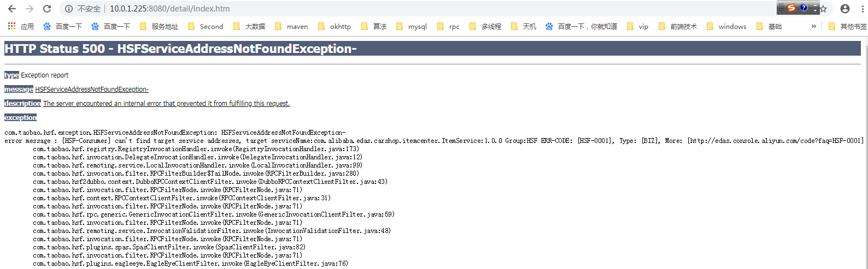Click the DelegateInvocationHandler.java:12 stack line
This screenshot has height=269, width=868.
point(197,157)
